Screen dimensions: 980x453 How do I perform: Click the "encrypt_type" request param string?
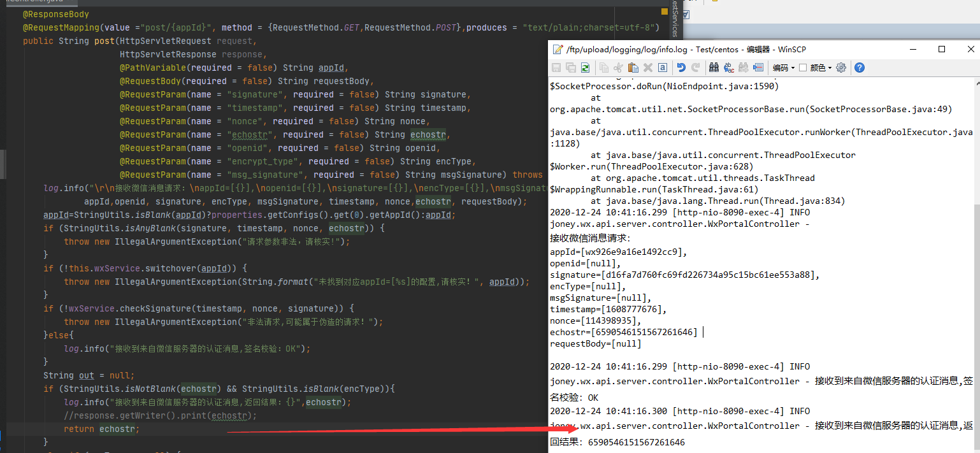pos(263,161)
